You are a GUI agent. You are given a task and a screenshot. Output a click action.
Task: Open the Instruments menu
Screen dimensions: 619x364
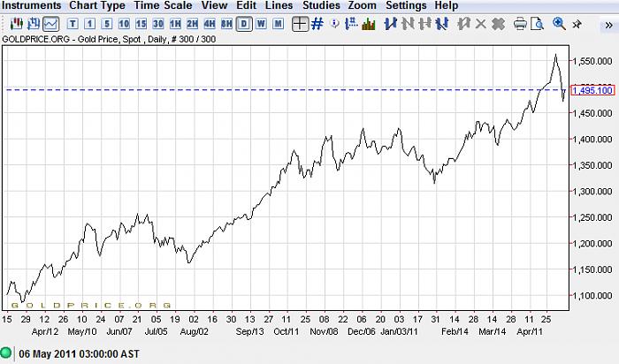(x=32, y=6)
